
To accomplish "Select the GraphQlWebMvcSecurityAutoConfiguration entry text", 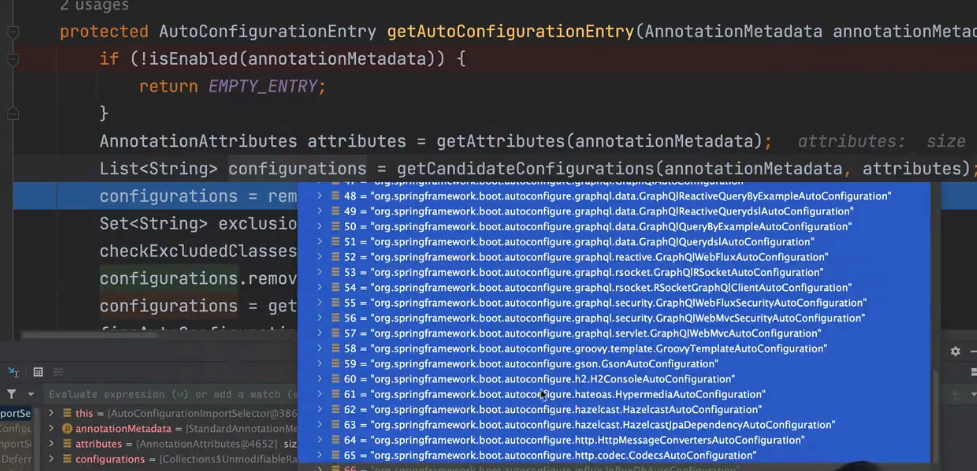I will pos(617,318).
